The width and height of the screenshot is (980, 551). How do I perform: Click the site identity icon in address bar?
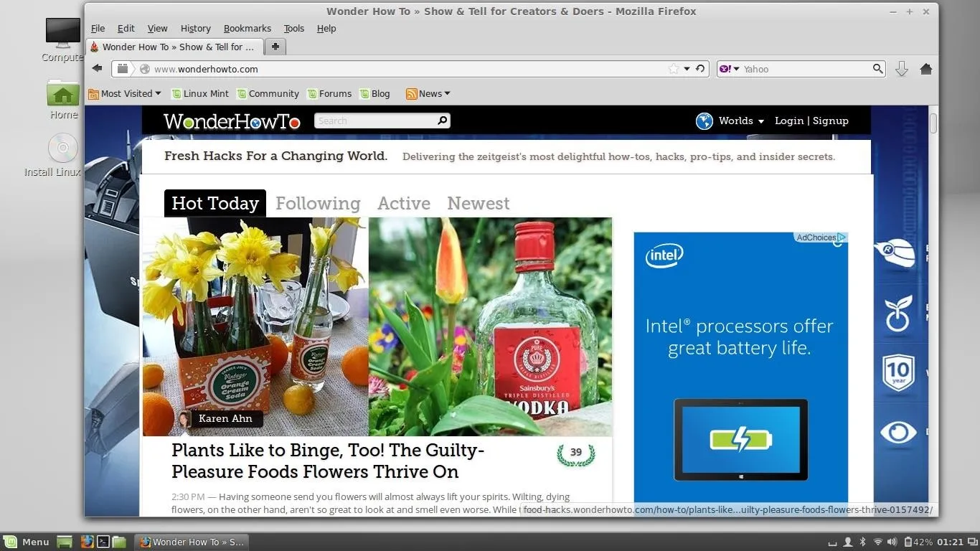(145, 69)
